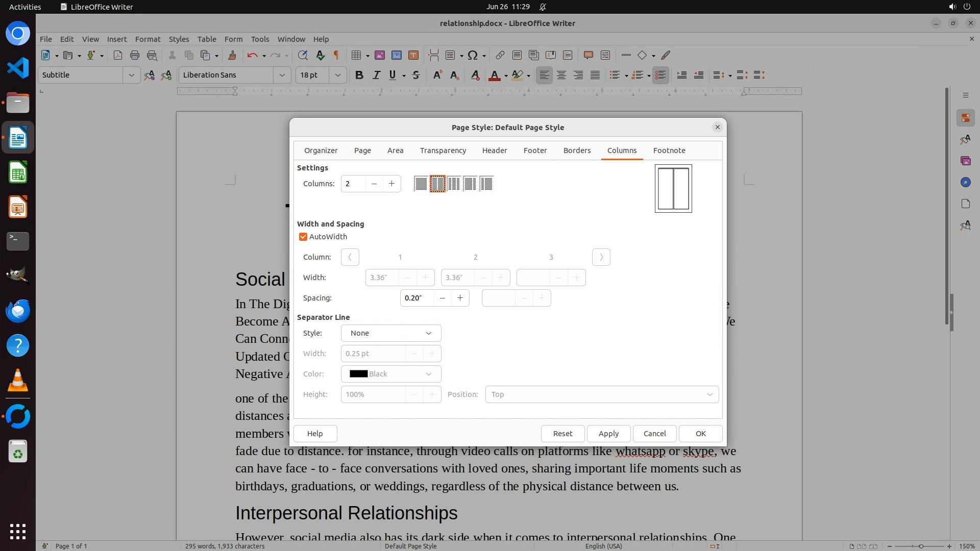Toggle formatting marks pilcrow icon

[x=336, y=55]
